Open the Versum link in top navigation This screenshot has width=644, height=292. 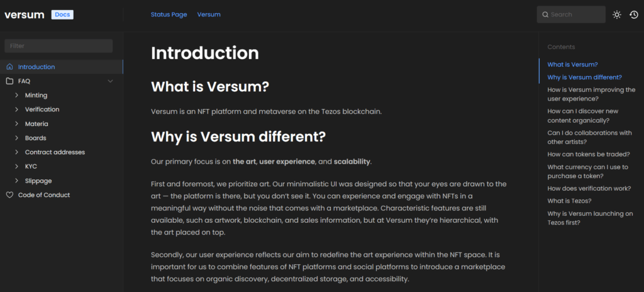pyautogui.click(x=209, y=14)
